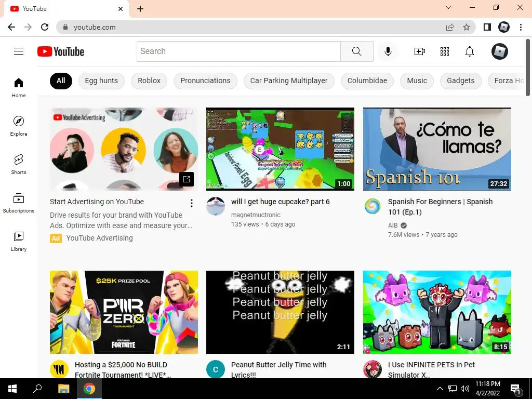
Task: Click the page's vertical scrollbar
Action: 528,68
